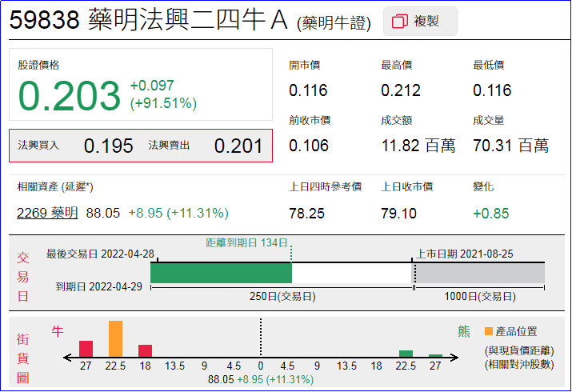The width and height of the screenshot is (572, 392).
Task: Click the 最高價 value 0.212
Action: pos(401,90)
